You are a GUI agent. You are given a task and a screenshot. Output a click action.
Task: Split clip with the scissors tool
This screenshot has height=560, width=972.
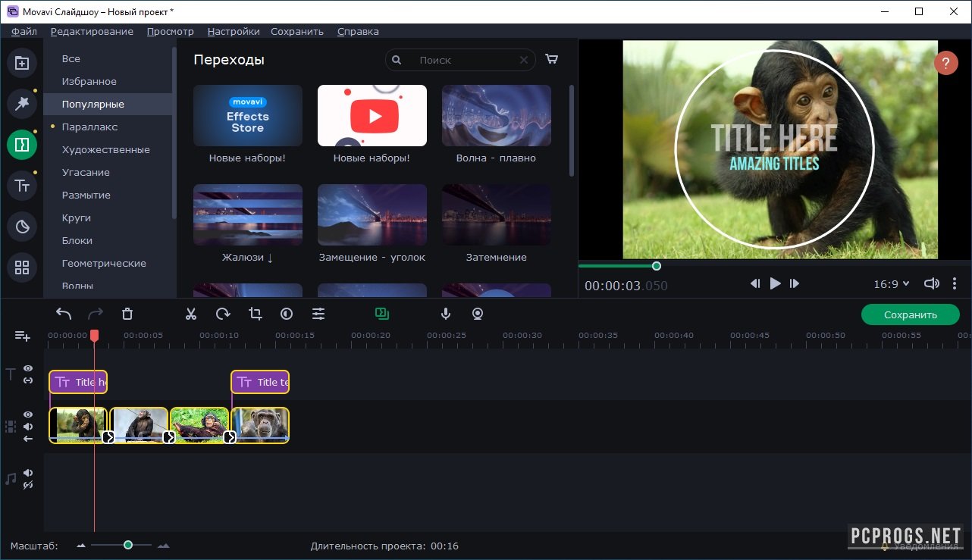point(191,314)
